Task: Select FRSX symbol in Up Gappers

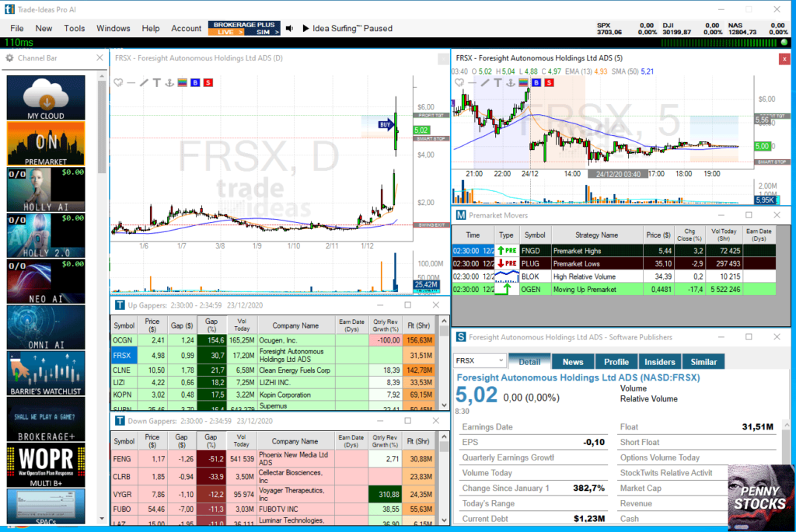Action: [122, 356]
